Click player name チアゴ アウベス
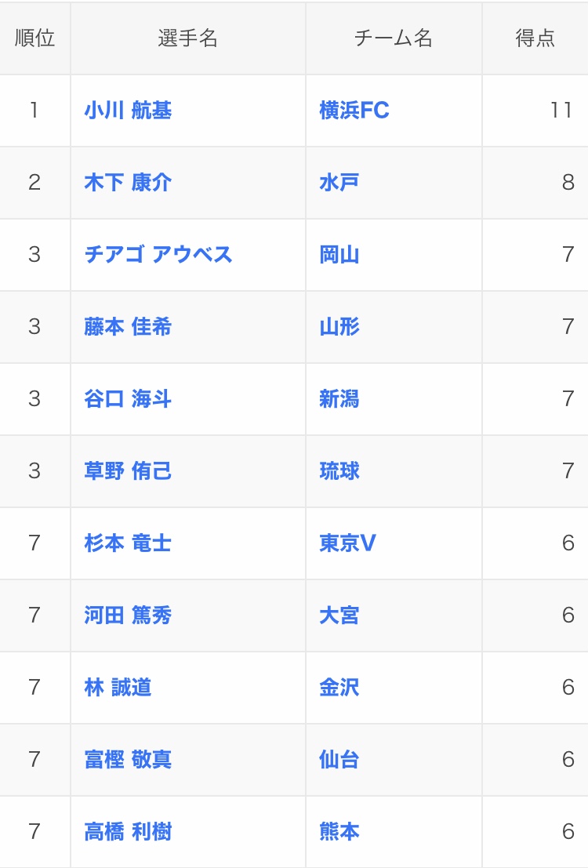The image size is (588, 868). [x=158, y=255]
